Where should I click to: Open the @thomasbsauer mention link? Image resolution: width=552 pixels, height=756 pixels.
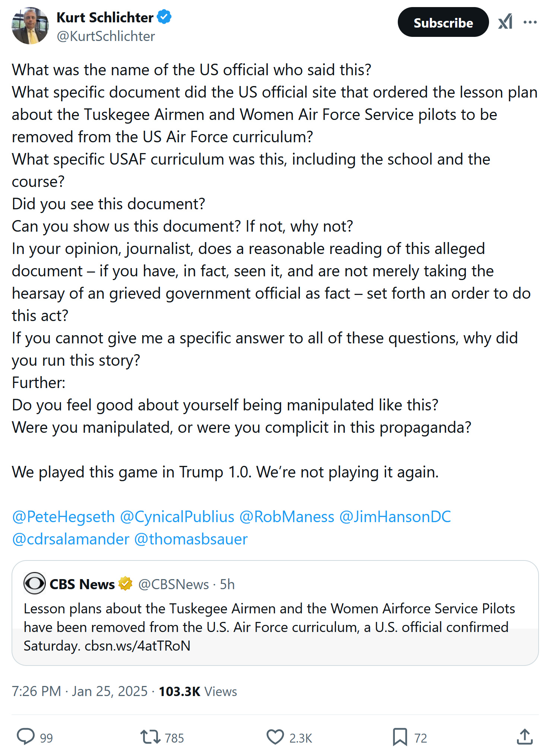(x=191, y=539)
